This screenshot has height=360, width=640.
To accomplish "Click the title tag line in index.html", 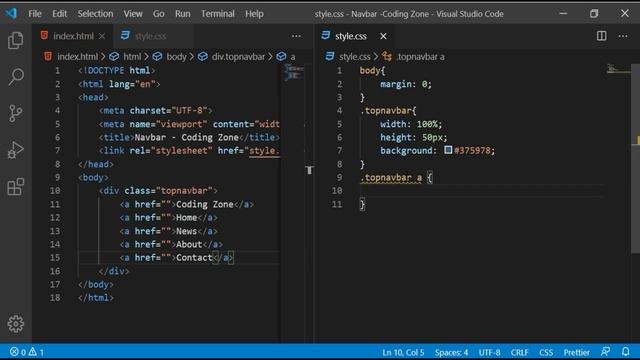I will click(x=189, y=138).
